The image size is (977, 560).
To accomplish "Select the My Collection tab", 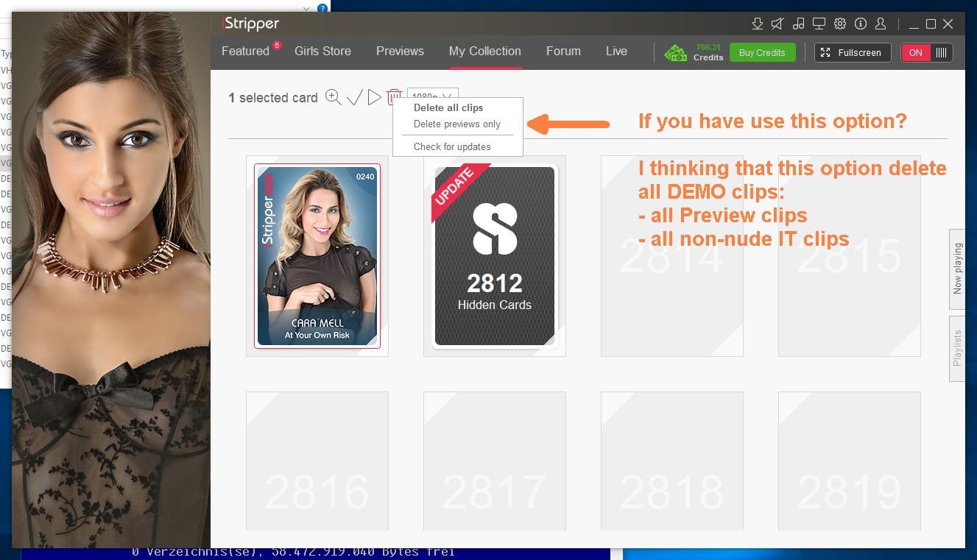I will [485, 51].
